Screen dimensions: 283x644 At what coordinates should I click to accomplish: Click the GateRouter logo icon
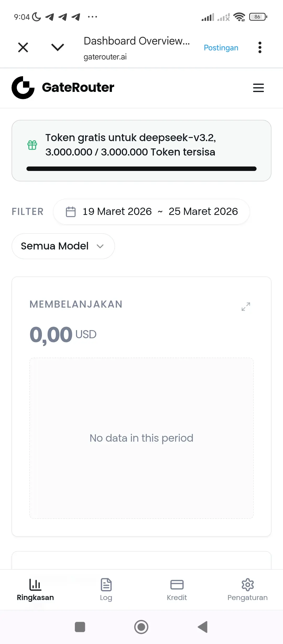[x=23, y=88]
